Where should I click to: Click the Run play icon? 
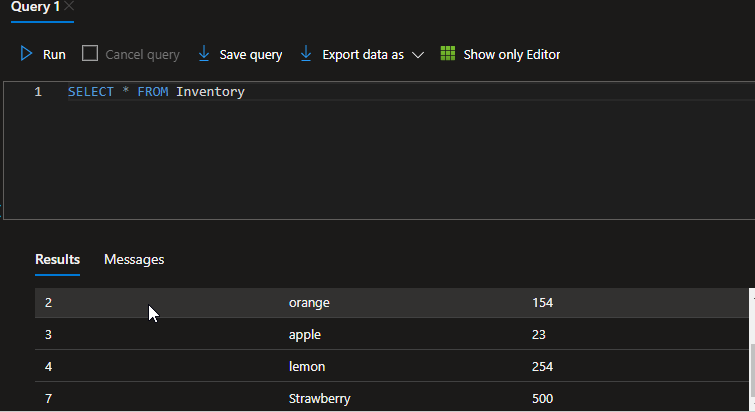(x=26, y=53)
